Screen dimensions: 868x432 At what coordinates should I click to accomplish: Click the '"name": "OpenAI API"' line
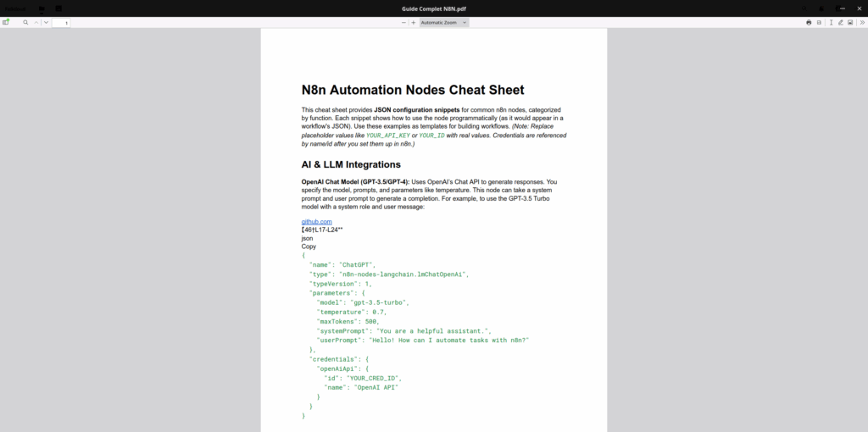pyautogui.click(x=361, y=388)
